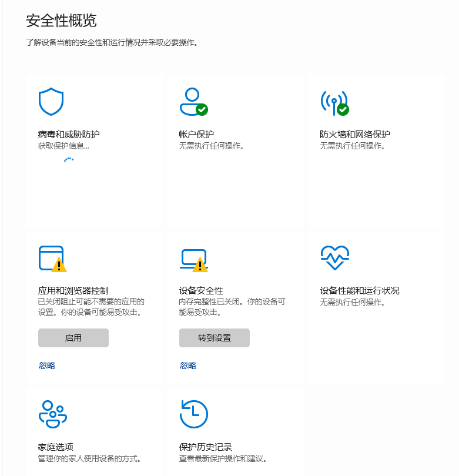
Task: Open the device security laptop icon
Action: pyautogui.click(x=194, y=260)
